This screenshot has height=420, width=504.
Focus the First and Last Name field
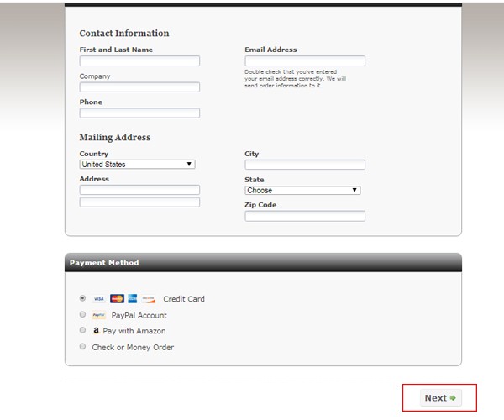click(139, 61)
